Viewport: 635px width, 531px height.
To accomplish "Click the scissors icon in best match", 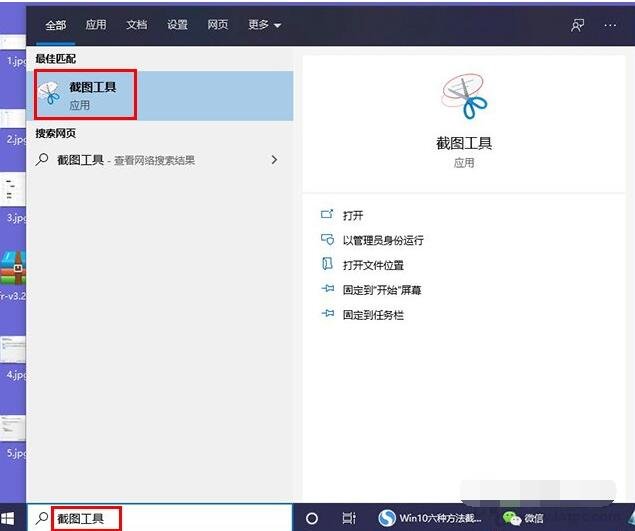I will coord(49,94).
